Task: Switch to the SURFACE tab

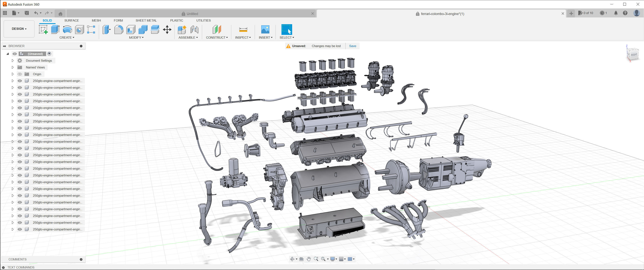Action: pyautogui.click(x=72, y=21)
